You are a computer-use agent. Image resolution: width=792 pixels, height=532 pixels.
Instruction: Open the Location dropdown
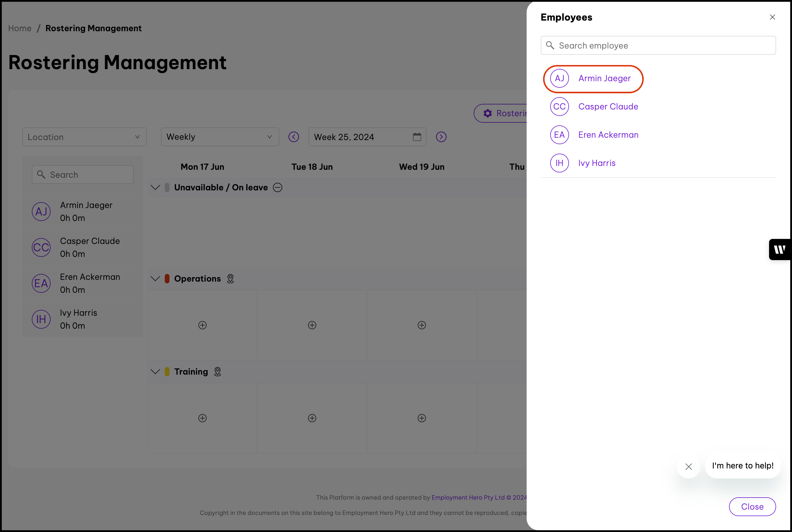84,137
